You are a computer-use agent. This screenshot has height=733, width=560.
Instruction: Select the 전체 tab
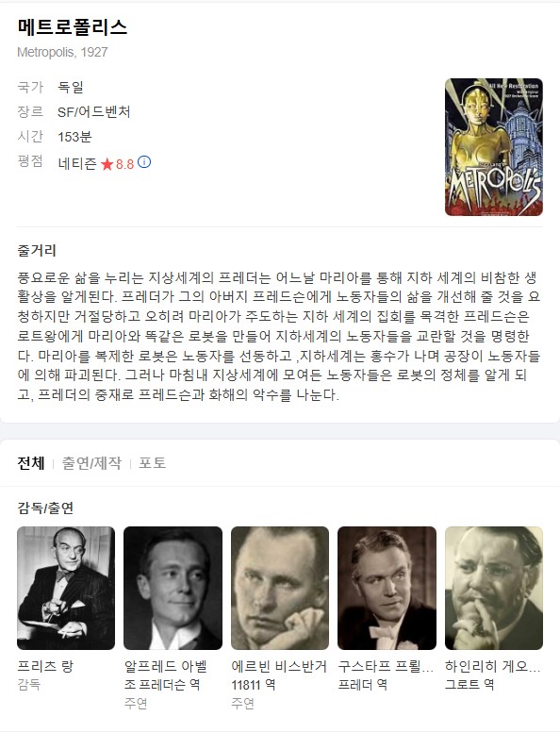[31, 463]
